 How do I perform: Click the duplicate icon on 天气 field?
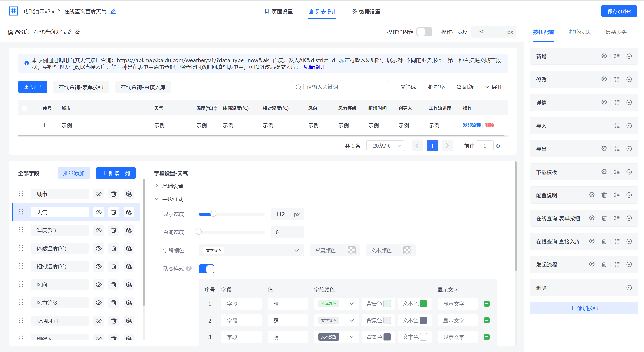point(129,212)
